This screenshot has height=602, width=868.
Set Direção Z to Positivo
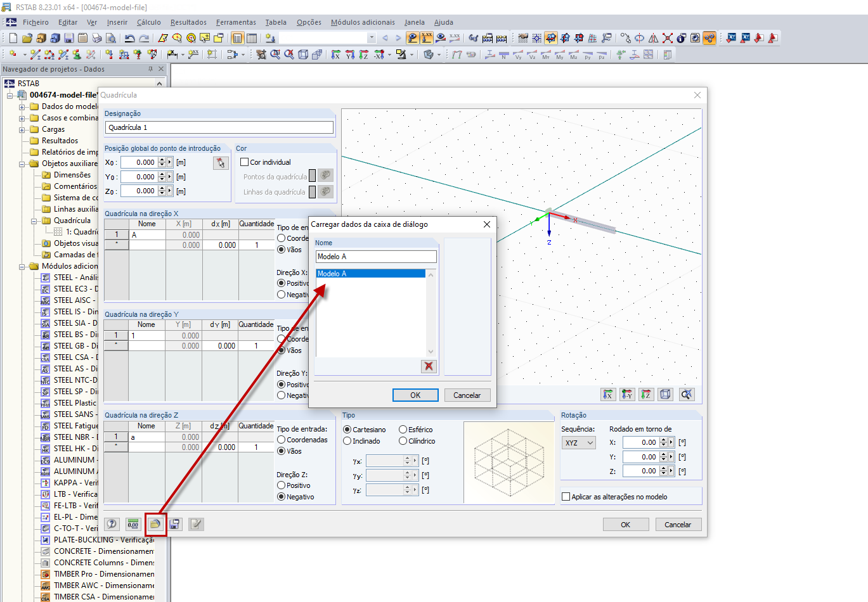282,485
